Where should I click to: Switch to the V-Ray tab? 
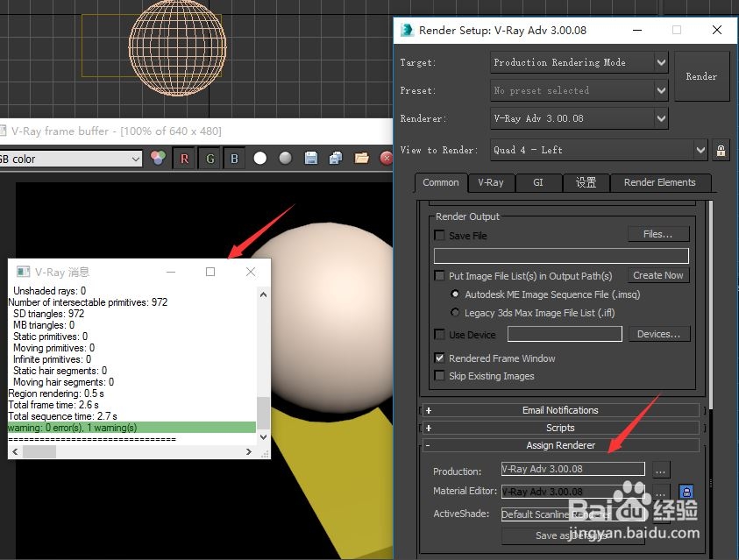click(x=491, y=183)
